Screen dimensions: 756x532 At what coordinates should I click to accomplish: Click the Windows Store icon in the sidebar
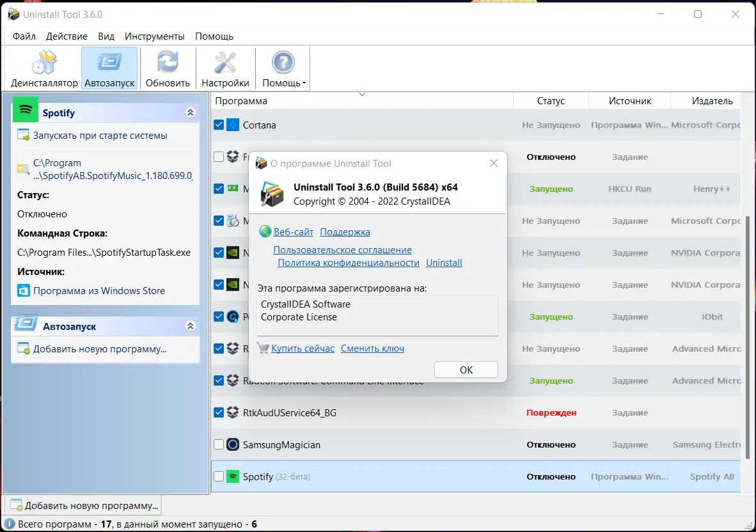pyautogui.click(x=23, y=290)
